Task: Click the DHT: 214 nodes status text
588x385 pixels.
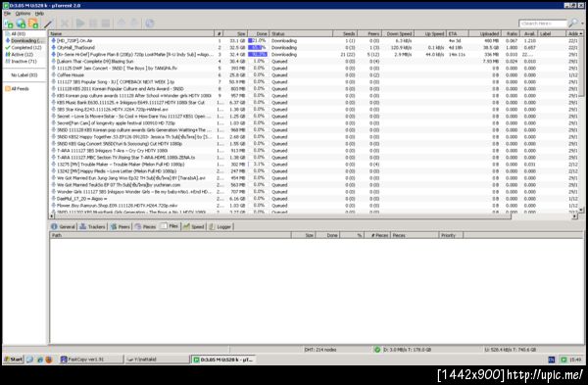Action: [319, 350]
